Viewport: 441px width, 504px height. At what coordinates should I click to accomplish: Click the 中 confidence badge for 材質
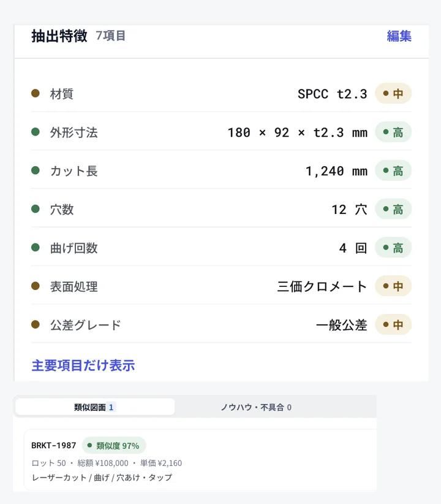pos(393,94)
